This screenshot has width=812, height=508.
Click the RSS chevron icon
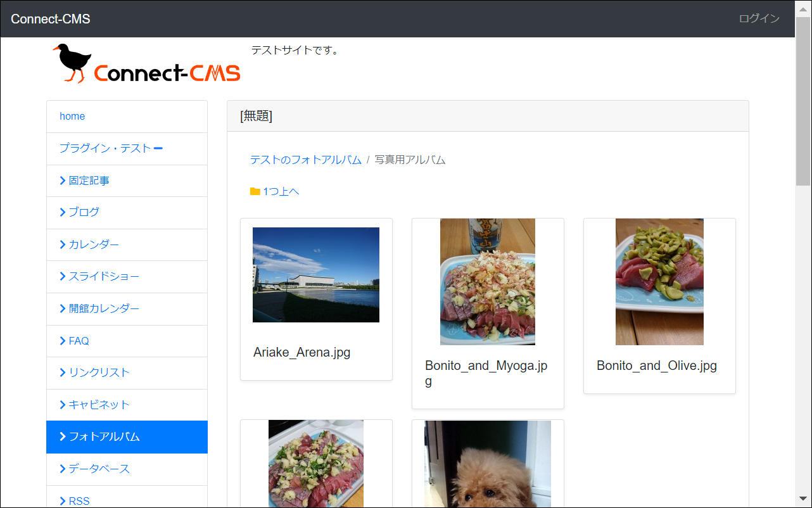(63, 501)
